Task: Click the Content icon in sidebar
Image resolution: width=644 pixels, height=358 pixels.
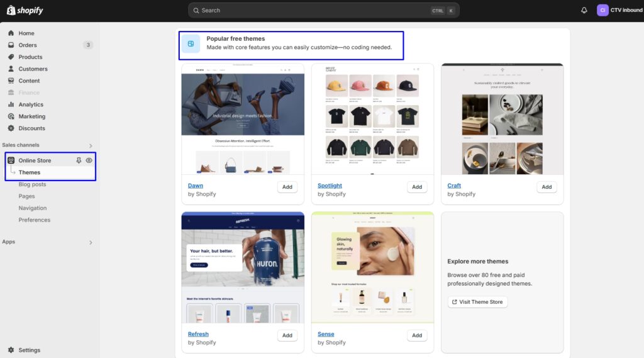Action: click(x=11, y=81)
